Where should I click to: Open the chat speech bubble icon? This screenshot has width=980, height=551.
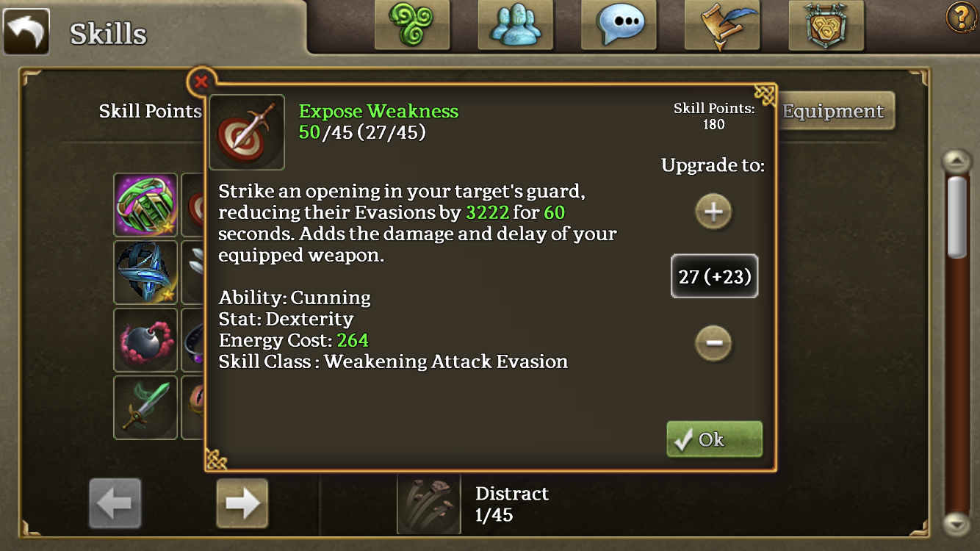(619, 25)
